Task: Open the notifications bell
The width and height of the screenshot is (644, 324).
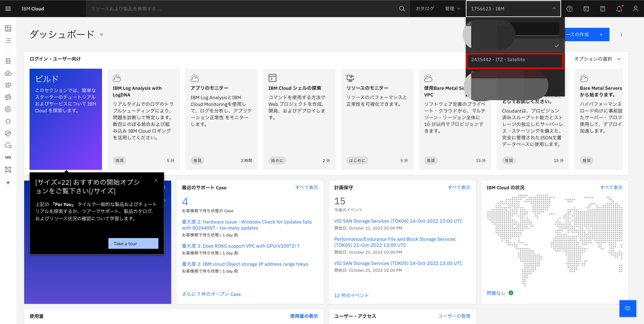Action: [x=619, y=9]
